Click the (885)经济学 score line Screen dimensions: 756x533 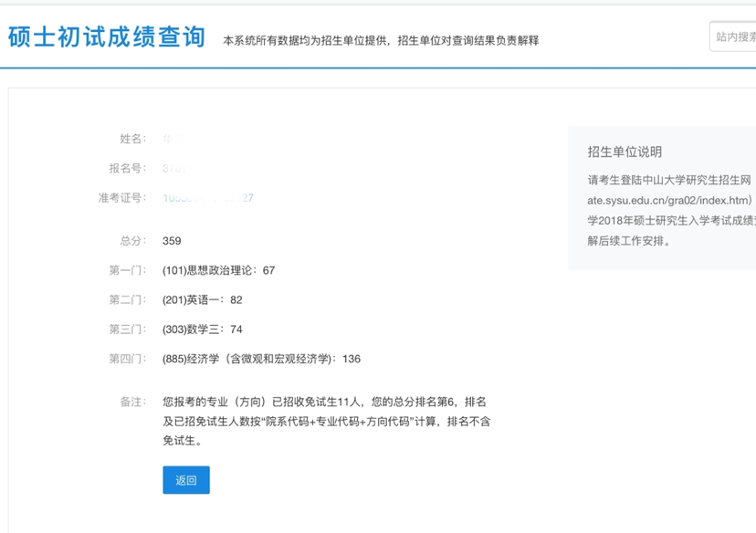click(x=261, y=359)
